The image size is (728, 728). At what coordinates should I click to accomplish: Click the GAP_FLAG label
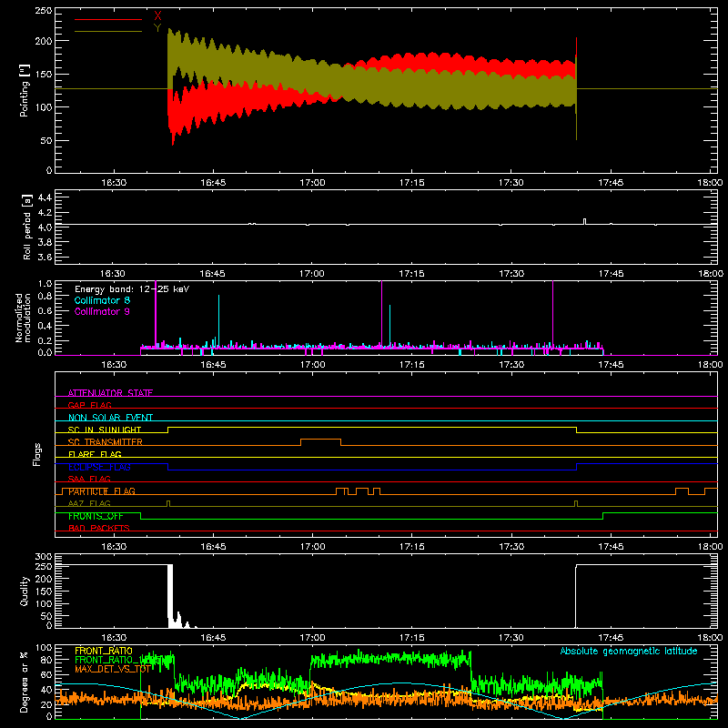89,405
